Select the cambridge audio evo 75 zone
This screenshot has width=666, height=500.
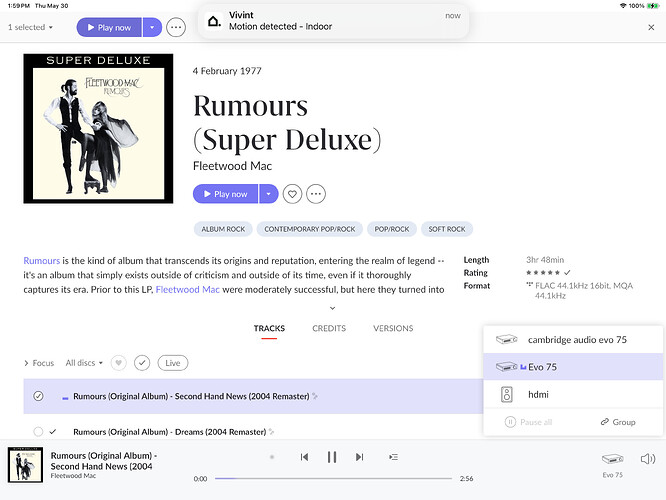(x=573, y=339)
